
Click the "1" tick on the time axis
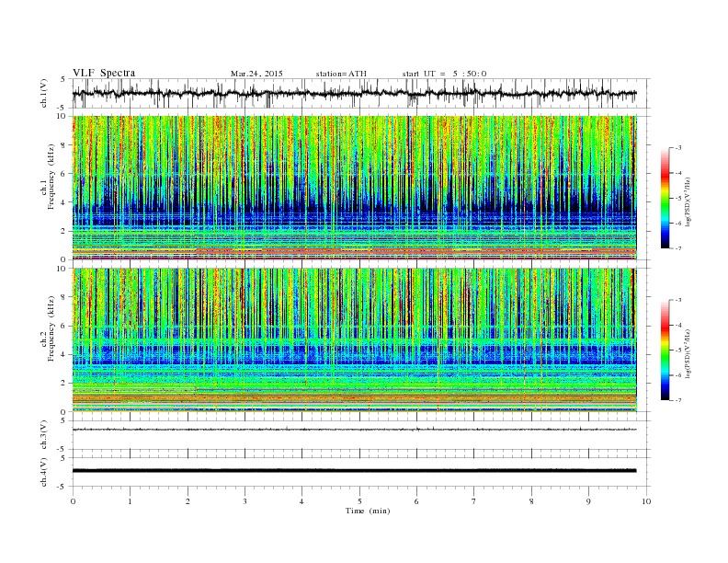click(130, 501)
